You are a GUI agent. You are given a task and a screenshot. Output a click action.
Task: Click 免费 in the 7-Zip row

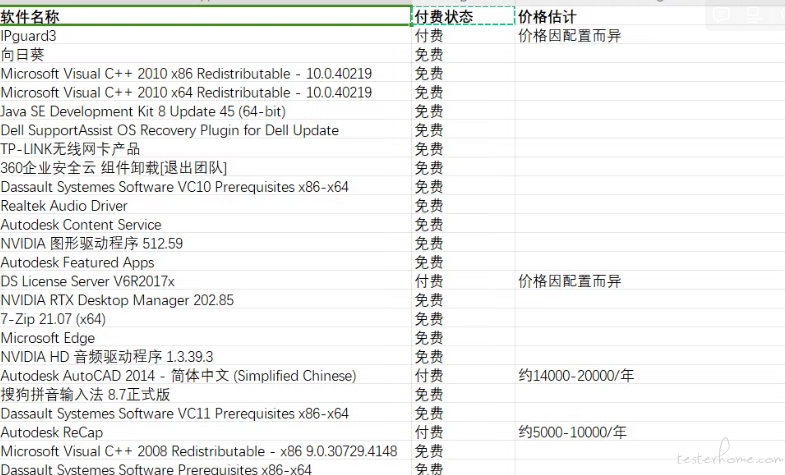pos(463,319)
